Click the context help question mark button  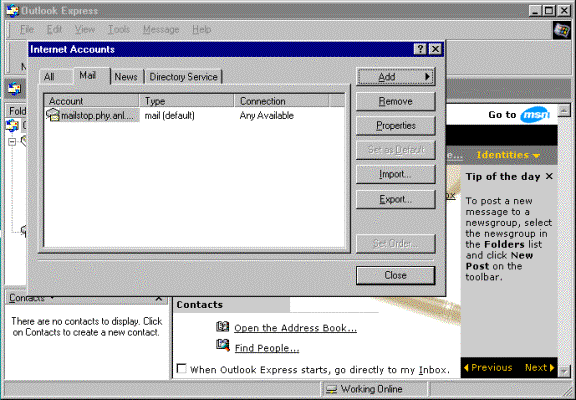click(x=420, y=49)
